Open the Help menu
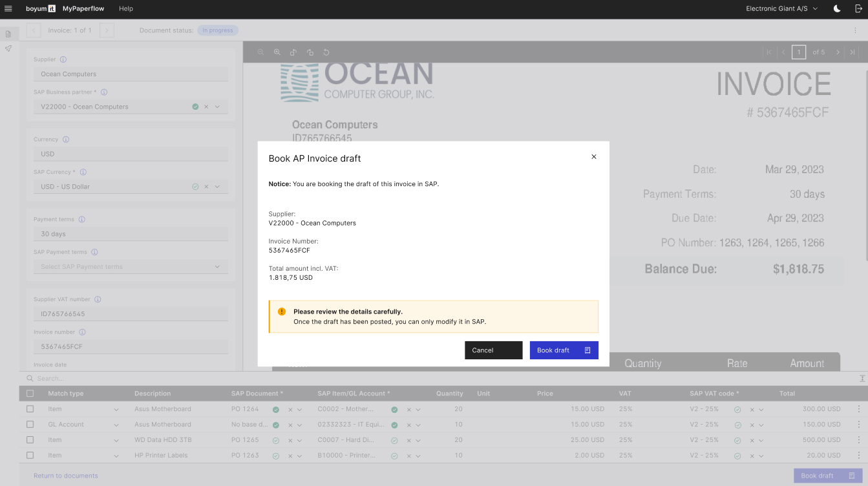The image size is (868, 486). [126, 8]
